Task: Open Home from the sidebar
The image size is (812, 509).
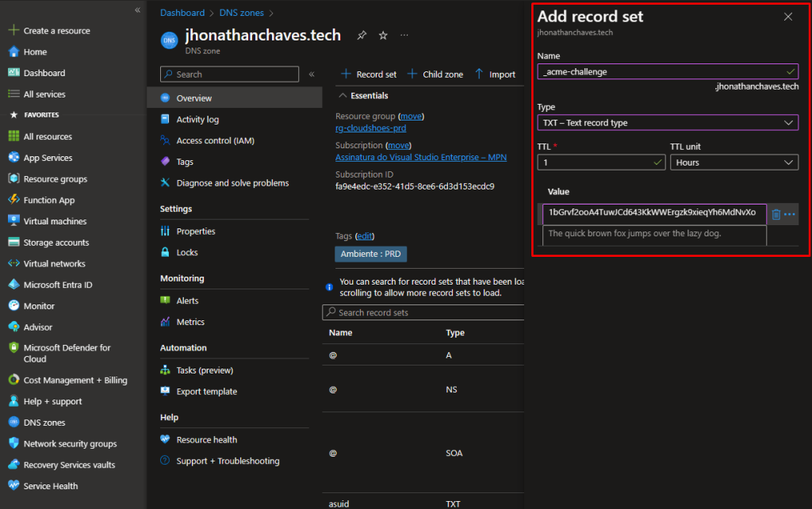Action: tap(35, 52)
